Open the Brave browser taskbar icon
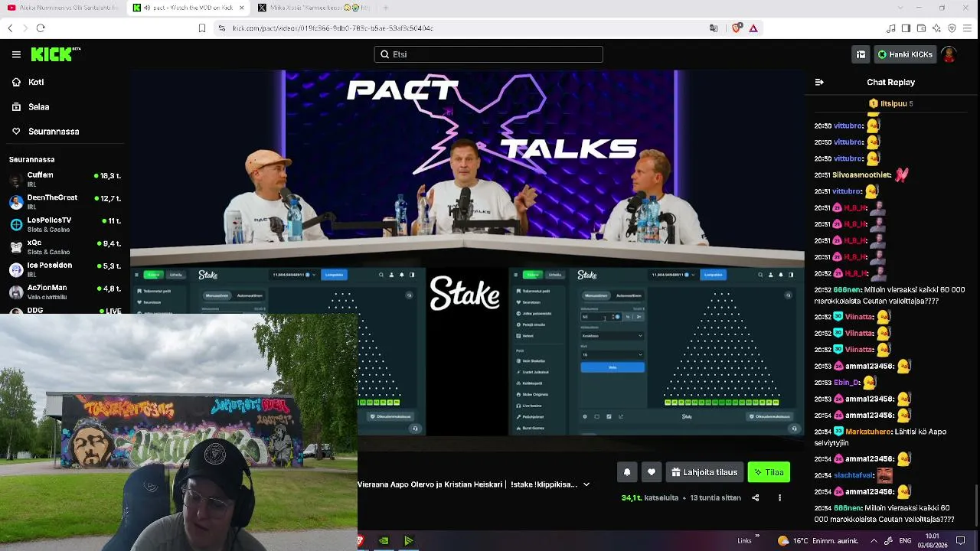This screenshot has height=551, width=980. point(361,541)
